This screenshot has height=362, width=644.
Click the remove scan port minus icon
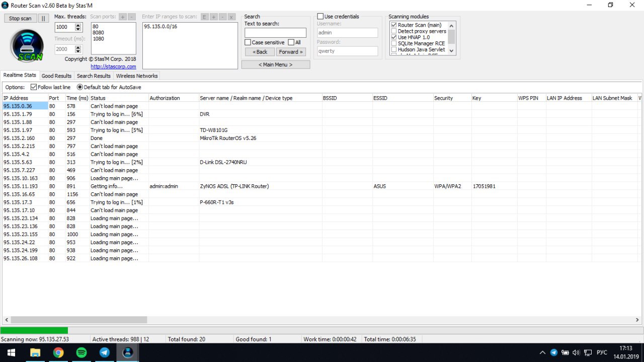(131, 17)
